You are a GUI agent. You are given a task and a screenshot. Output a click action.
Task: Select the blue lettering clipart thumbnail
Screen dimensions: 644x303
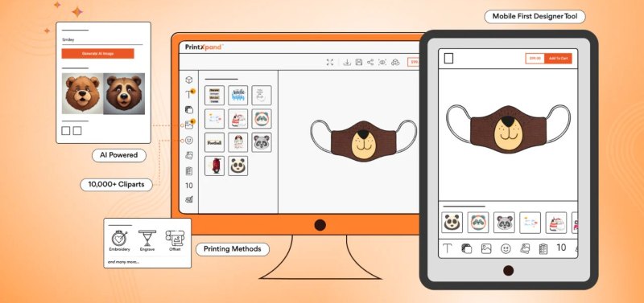click(238, 96)
